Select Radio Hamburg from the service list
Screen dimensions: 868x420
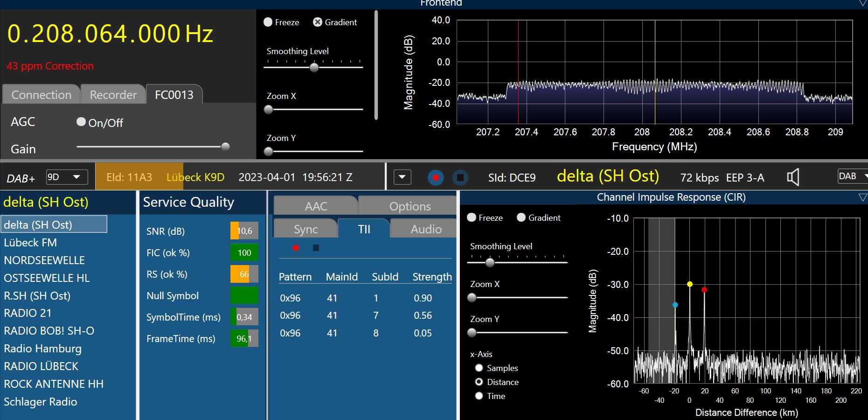[42, 349]
